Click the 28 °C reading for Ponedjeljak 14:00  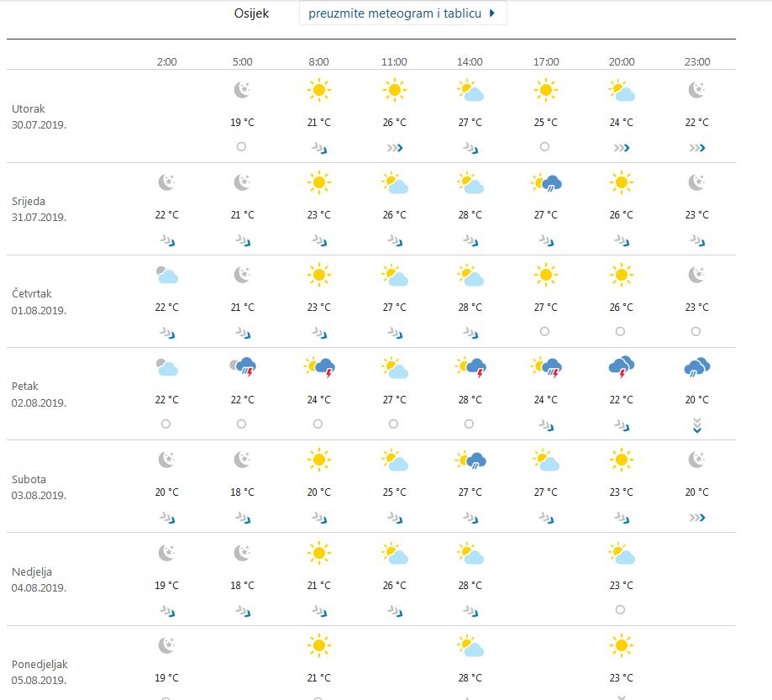pyautogui.click(x=470, y=677)
